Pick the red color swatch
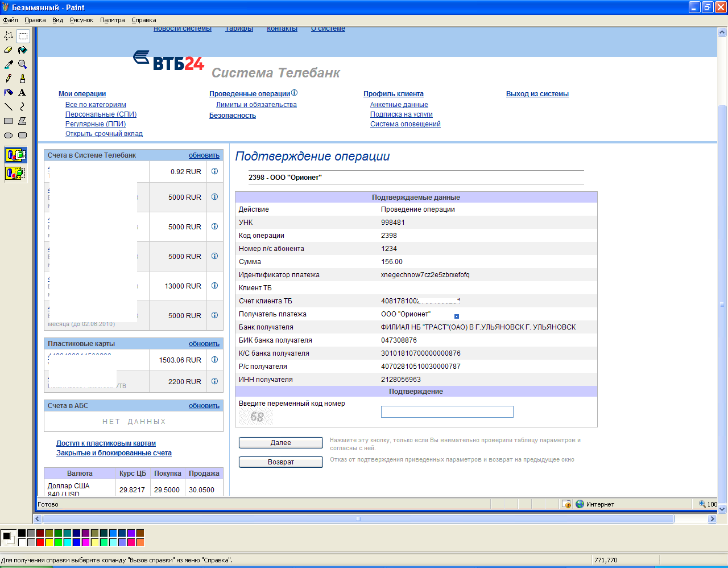 pyautogui.click(x=40, y=542)
